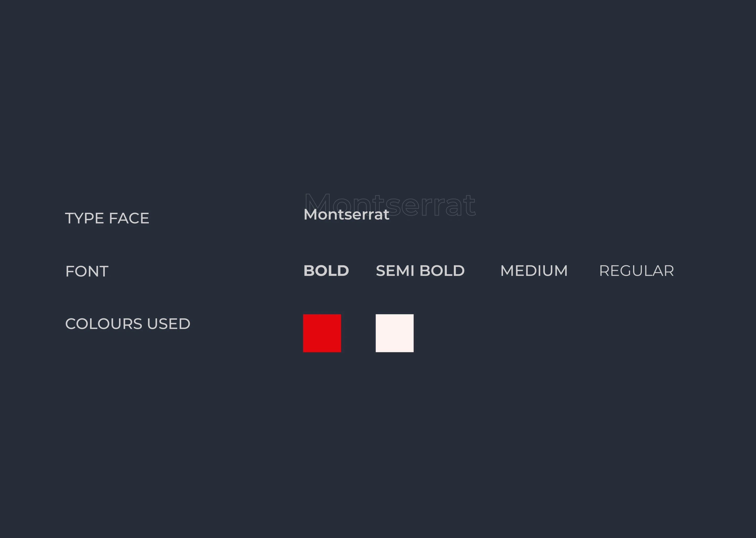
Task: Click the letter M starting MEDIUM
Action: [x=507, y=271]
